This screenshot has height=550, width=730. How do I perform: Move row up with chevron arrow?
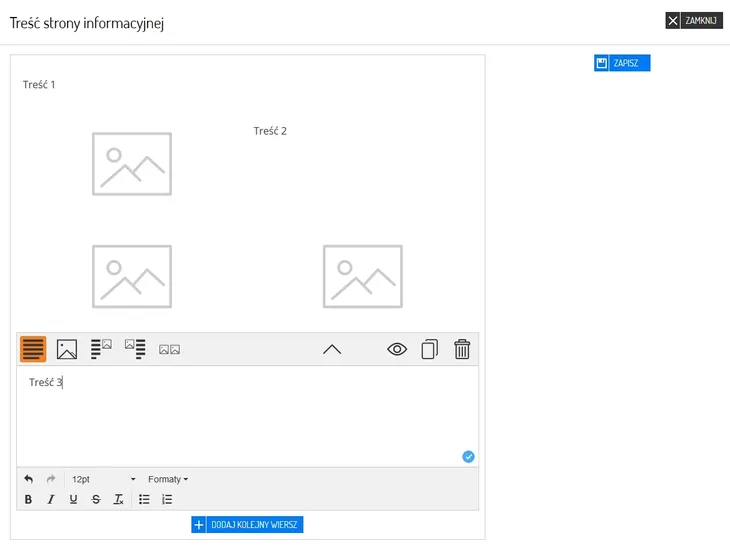[x=332, y=349]
